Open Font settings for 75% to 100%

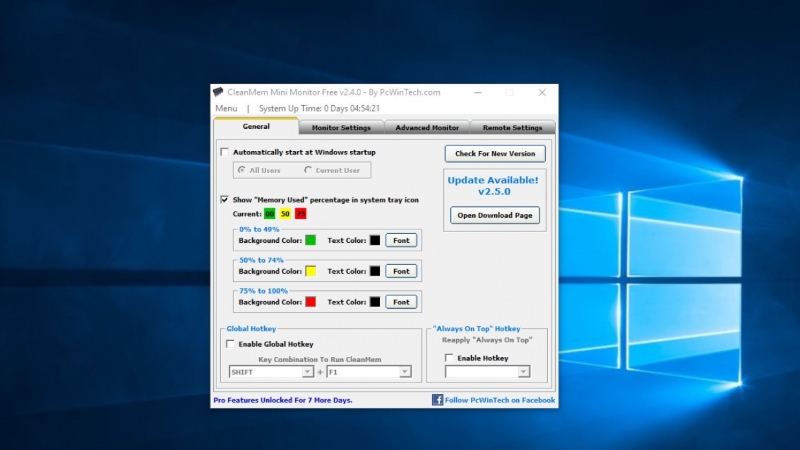tap(401, 302)
